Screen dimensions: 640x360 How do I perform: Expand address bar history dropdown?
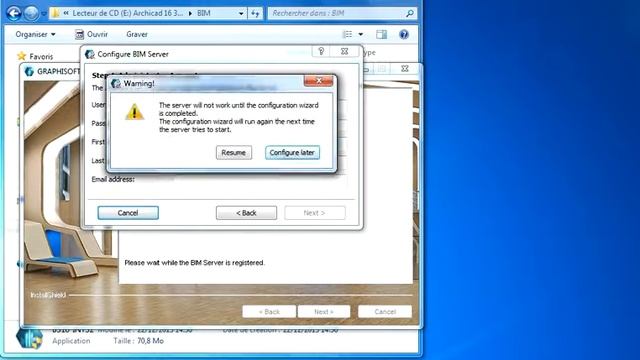241,13
